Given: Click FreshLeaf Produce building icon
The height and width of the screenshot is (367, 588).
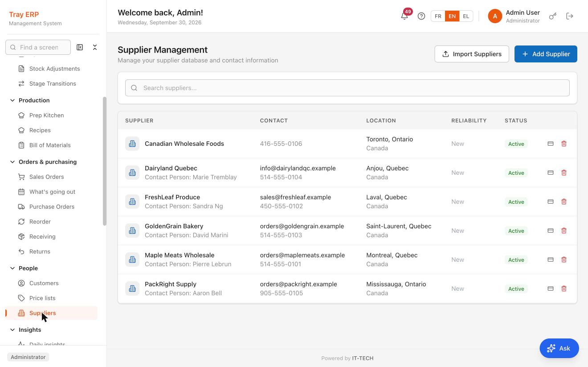Looking at the screenshot, I should click(132, 202).
